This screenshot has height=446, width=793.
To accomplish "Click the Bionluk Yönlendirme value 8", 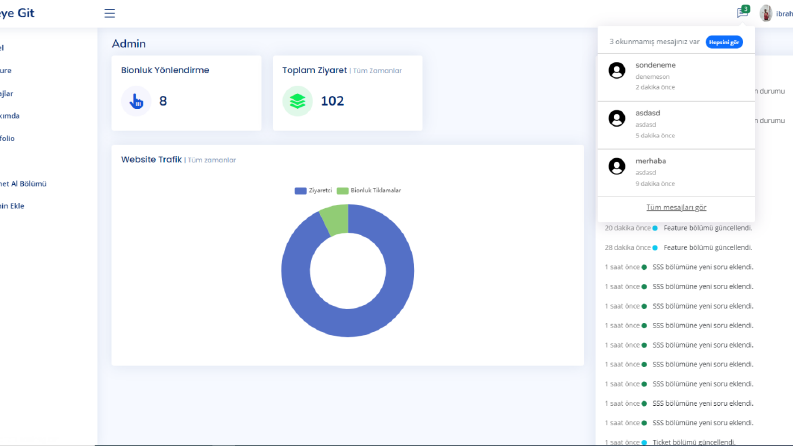I will pyautogui.click(x=163, y=101).
